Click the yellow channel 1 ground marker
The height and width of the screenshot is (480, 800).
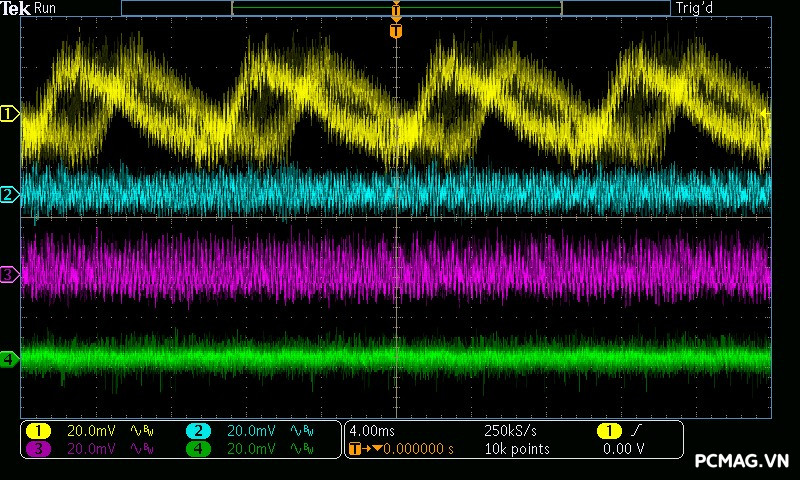click(10, 115)
